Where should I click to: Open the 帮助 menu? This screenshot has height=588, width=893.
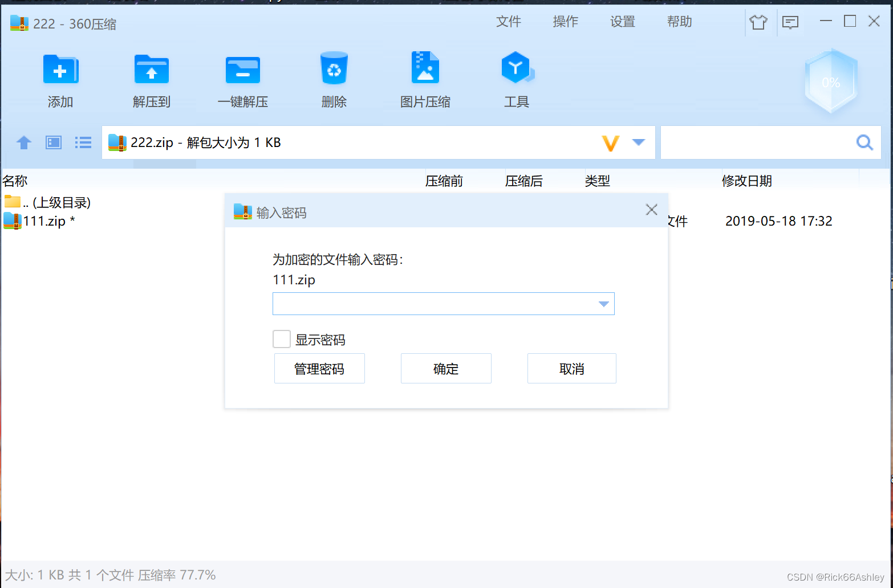680,22
